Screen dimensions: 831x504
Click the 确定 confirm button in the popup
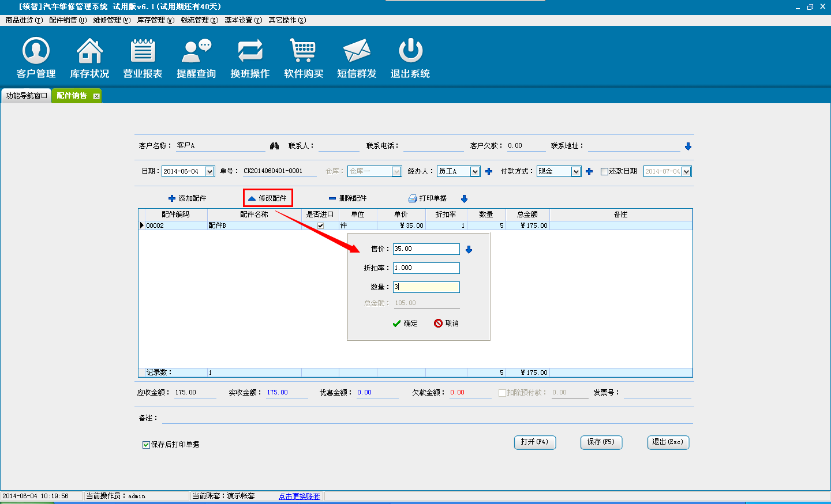[x=405, y=324]
